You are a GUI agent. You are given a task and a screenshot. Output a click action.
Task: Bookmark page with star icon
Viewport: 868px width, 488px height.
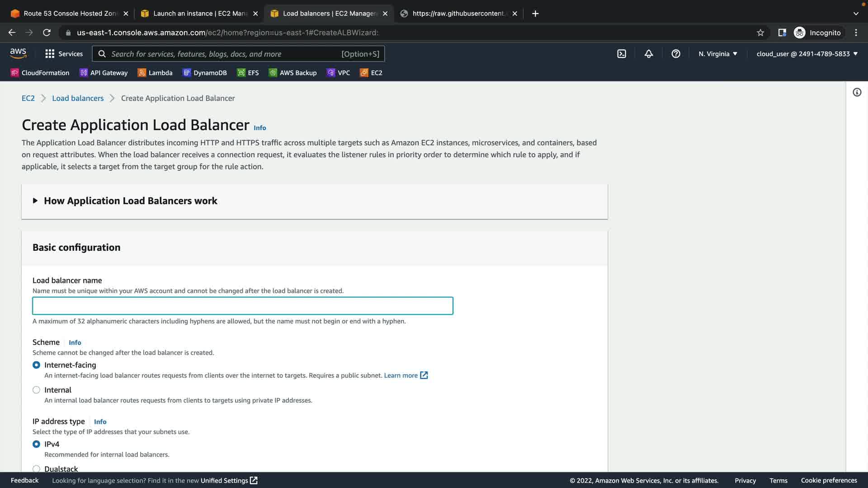[x=760, y=33]
